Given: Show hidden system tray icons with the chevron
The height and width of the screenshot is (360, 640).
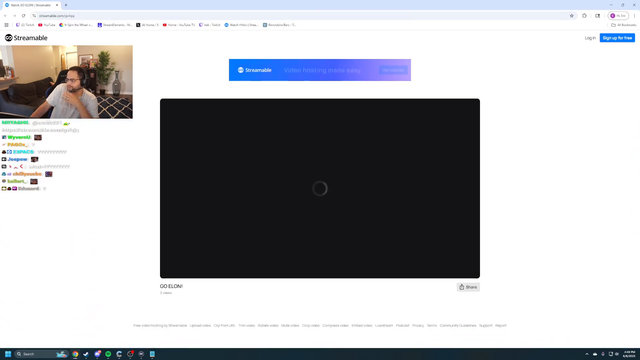Looking at the screenshot, I should point(587,354).
